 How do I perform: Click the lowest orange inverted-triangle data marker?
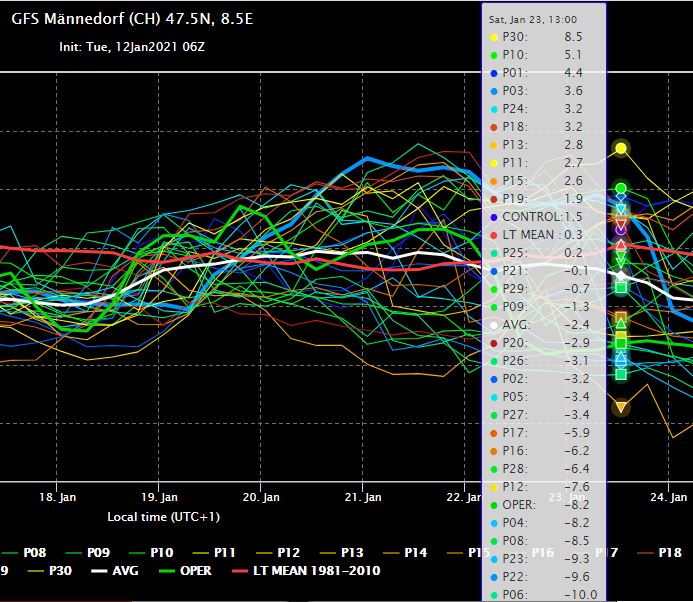pos(621,407)
